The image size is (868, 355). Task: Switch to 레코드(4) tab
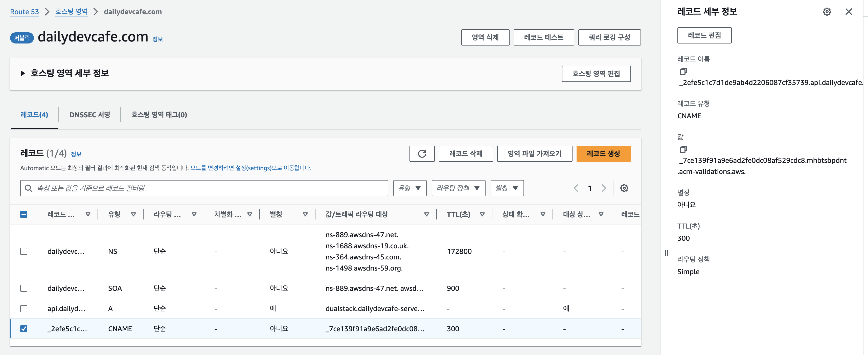[34, 115]
